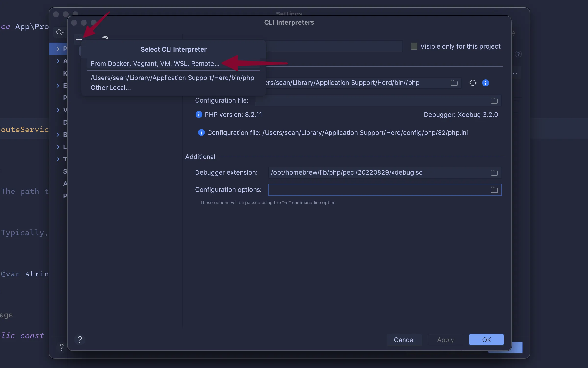The width and height of the screenshot is (588, 368).
Task: Click the question mark icon in Settings right edge
Action: [x=518, y=54]
